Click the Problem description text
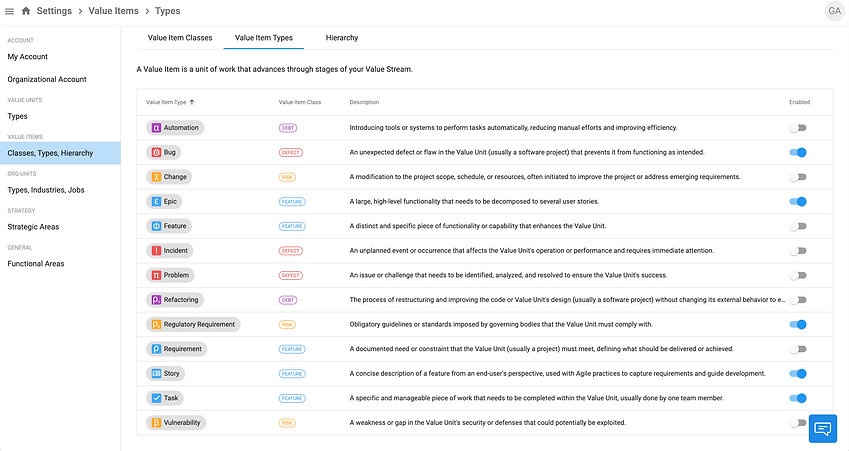Screen dimensions: 849x451 508,275
